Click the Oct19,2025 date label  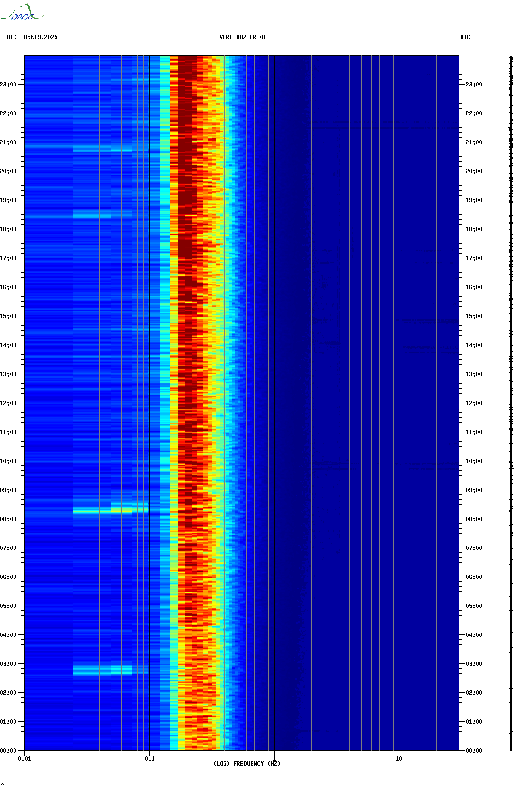coord(41,37)
